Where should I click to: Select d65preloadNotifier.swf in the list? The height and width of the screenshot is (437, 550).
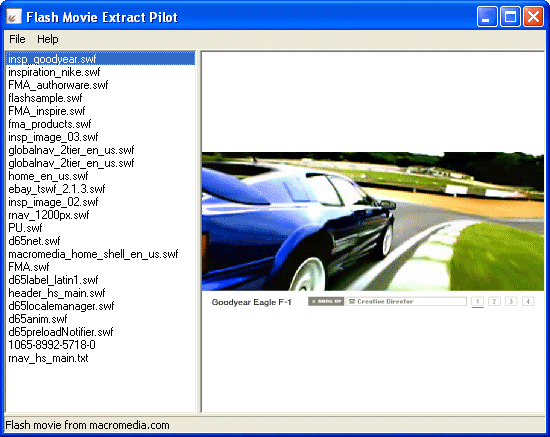pos(61,332)
